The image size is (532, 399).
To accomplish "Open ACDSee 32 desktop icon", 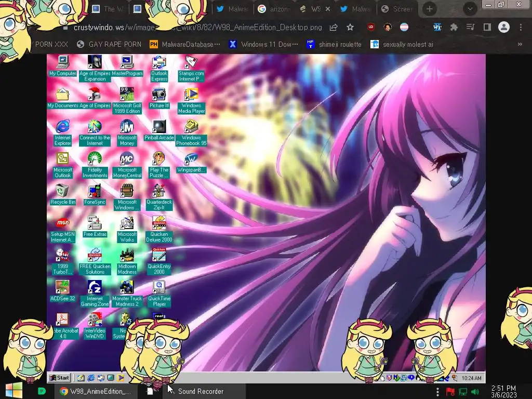I will pos(63,291).
